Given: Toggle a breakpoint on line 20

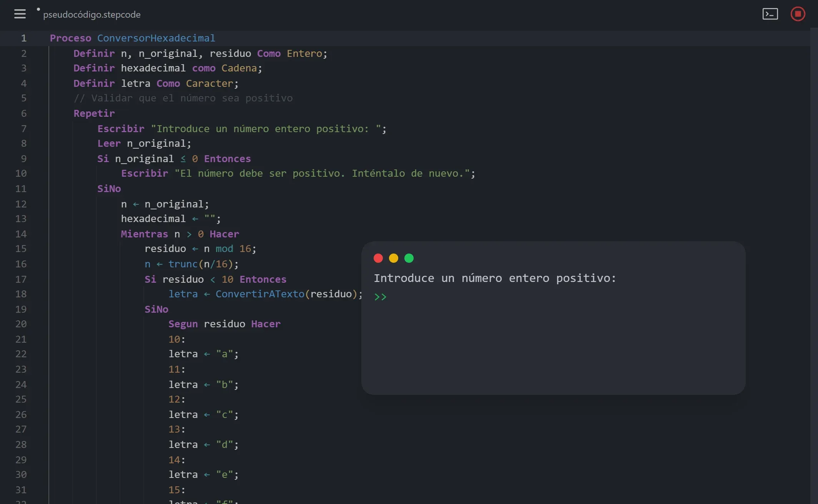Looking at the screenshot, I should point(22,324).
